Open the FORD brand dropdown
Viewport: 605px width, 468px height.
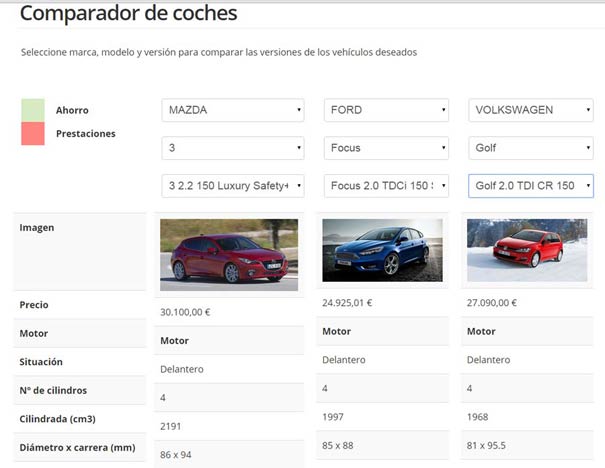point(386,110)
